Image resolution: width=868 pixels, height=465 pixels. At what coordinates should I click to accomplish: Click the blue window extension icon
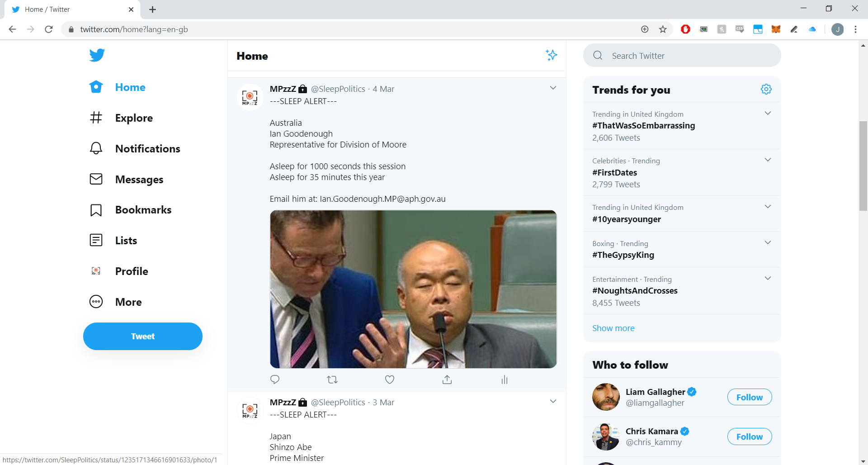tap(758, 29)
